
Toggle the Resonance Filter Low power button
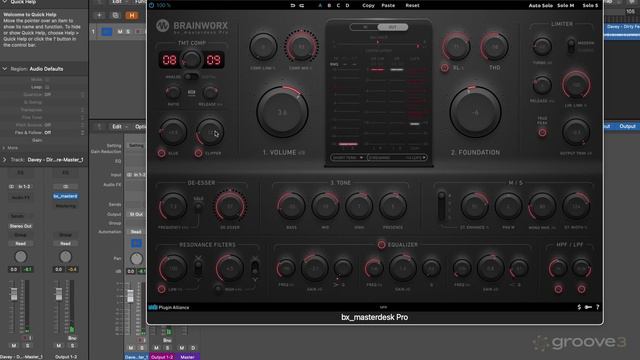coord(162,289)
